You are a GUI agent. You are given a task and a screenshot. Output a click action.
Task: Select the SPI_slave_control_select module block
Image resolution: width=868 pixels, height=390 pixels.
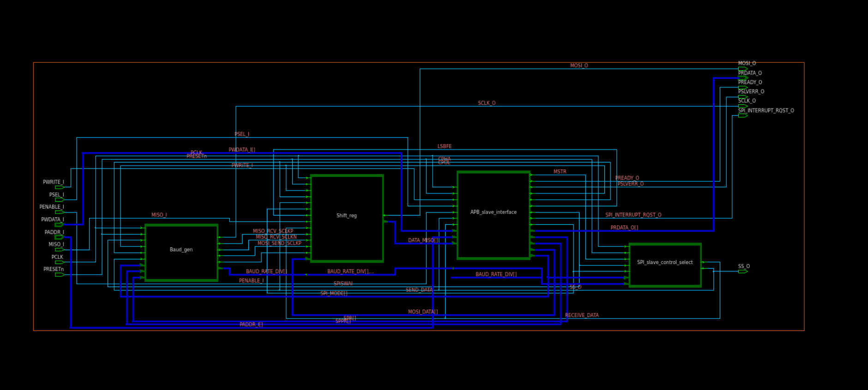[x=665, y=265]
